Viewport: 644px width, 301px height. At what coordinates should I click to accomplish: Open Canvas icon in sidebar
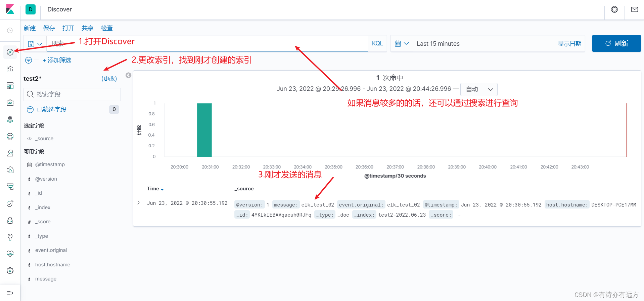(10, 103)
